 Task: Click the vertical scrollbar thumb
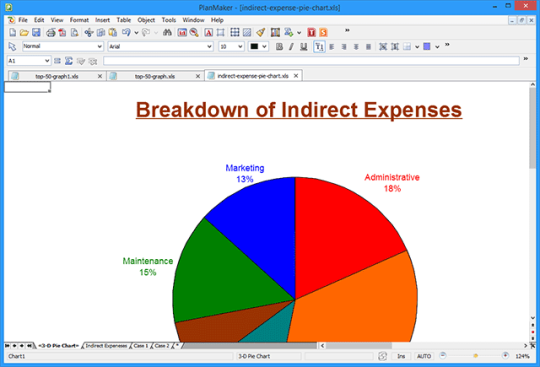533,128
